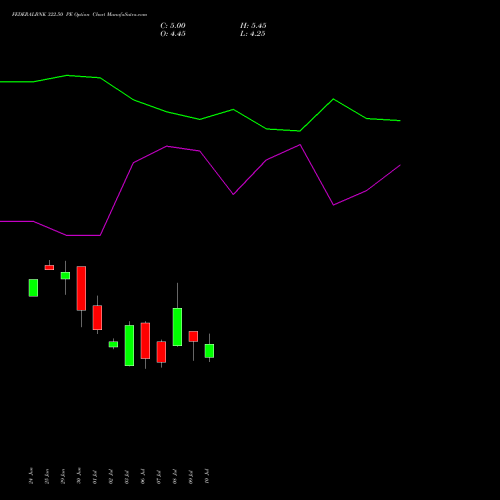Click the purple indicator line
The image size is (500, 500).
click(200, 151)
